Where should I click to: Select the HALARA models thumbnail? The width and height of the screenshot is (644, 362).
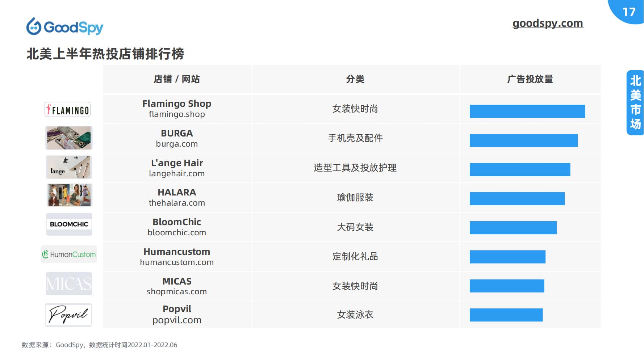pos(69,195)
